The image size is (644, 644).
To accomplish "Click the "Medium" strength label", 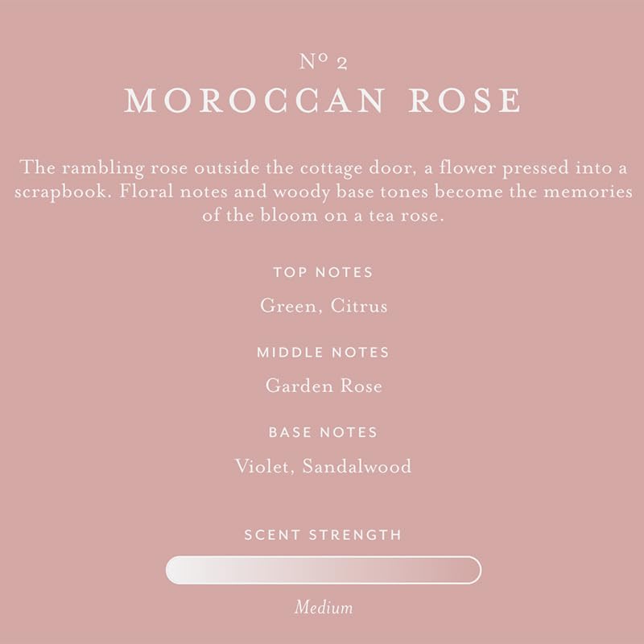I will pos(323,607).
